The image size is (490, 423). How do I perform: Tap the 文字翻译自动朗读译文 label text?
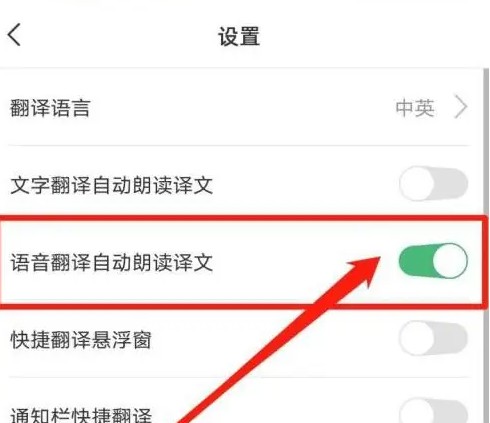coord(112,185)
